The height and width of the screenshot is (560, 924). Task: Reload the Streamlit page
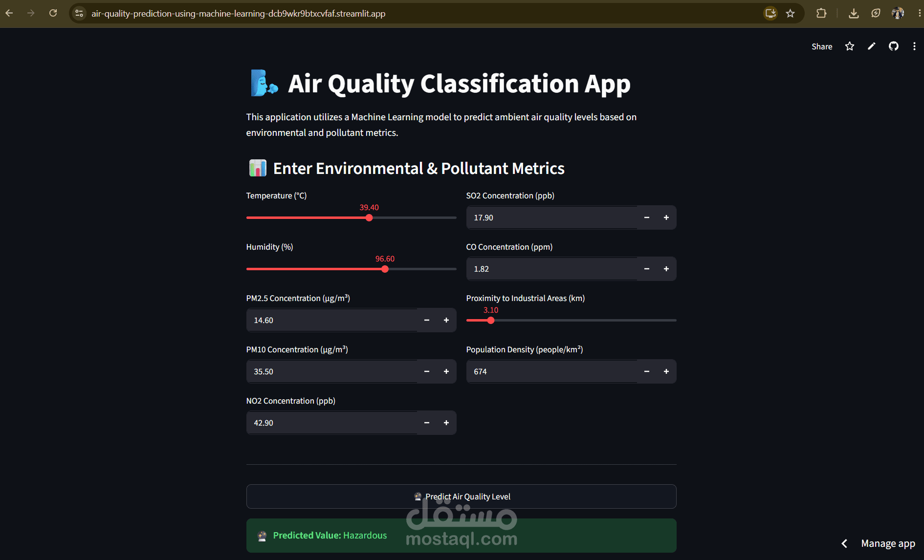53,13
